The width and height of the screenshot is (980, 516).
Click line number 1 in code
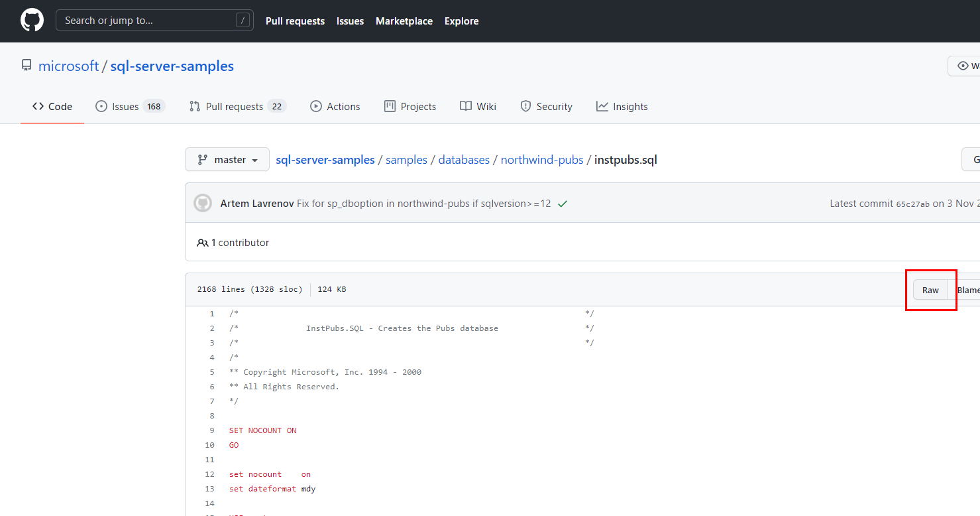(212, 314)
